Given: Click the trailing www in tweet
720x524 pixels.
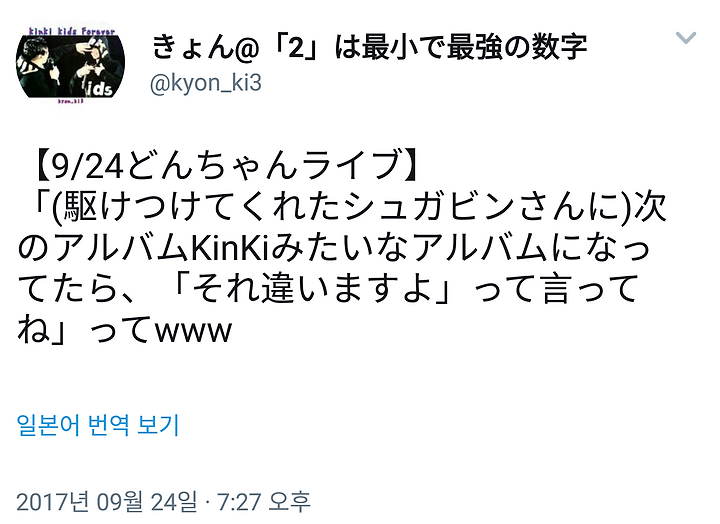Looking at the screenshot, I should 193,332.
